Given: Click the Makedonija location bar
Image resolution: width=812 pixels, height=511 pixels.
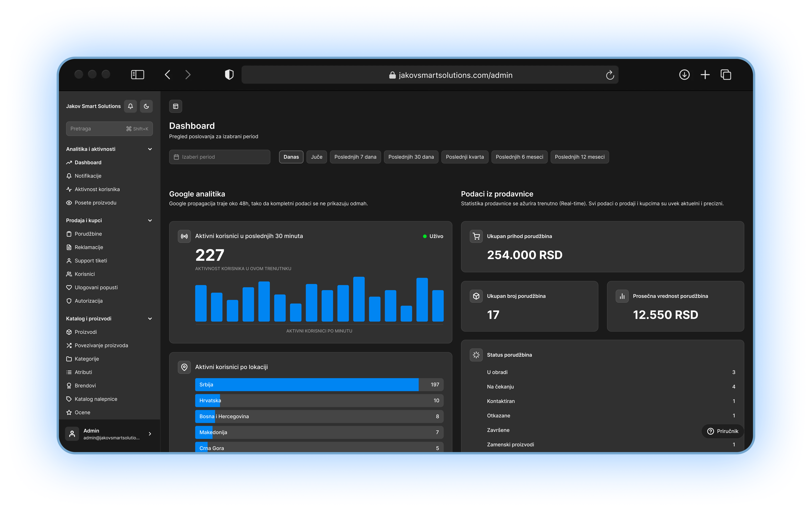Looking at the screenshot, I should [319, 432].
